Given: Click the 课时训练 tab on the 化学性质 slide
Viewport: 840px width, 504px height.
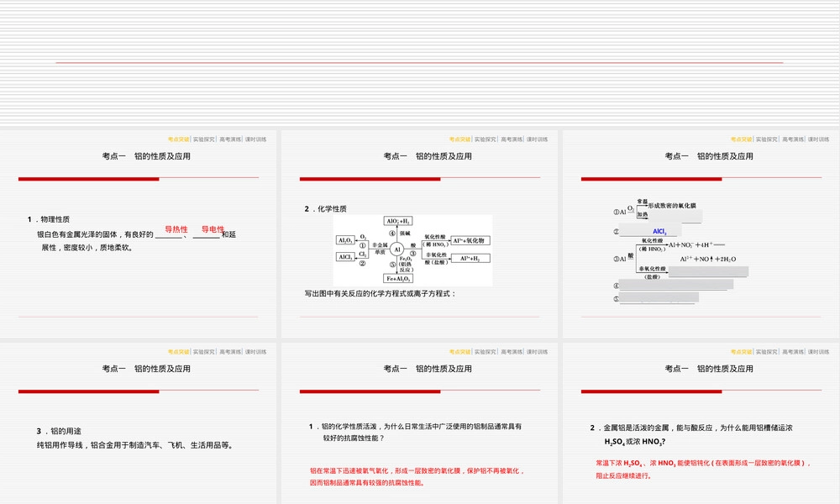Looking at the screenshot, I should click(538, 139).
